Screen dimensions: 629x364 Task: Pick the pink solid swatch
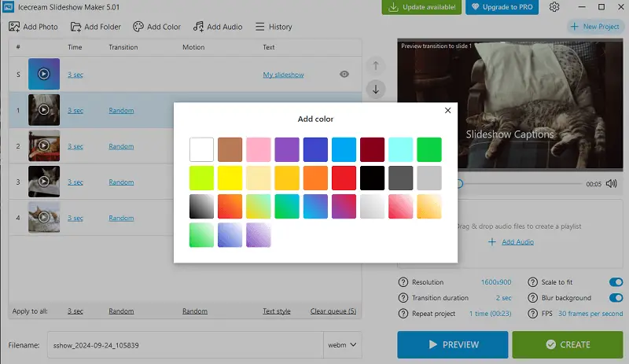(259, 149)
